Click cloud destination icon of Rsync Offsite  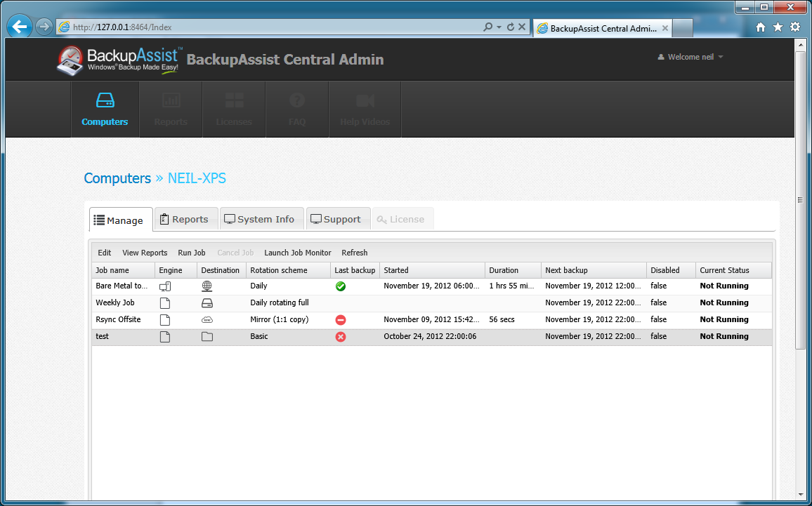[x=207, y=320]
